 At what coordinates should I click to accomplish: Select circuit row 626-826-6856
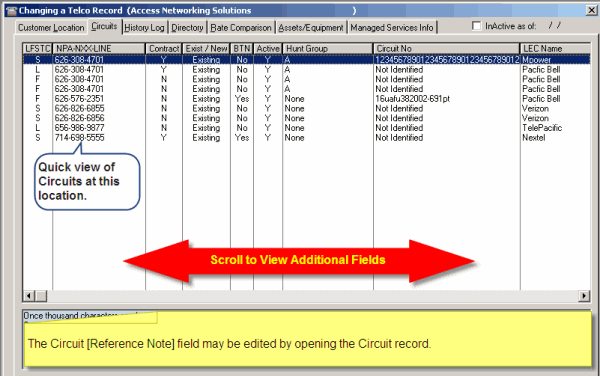coord(306,118)
